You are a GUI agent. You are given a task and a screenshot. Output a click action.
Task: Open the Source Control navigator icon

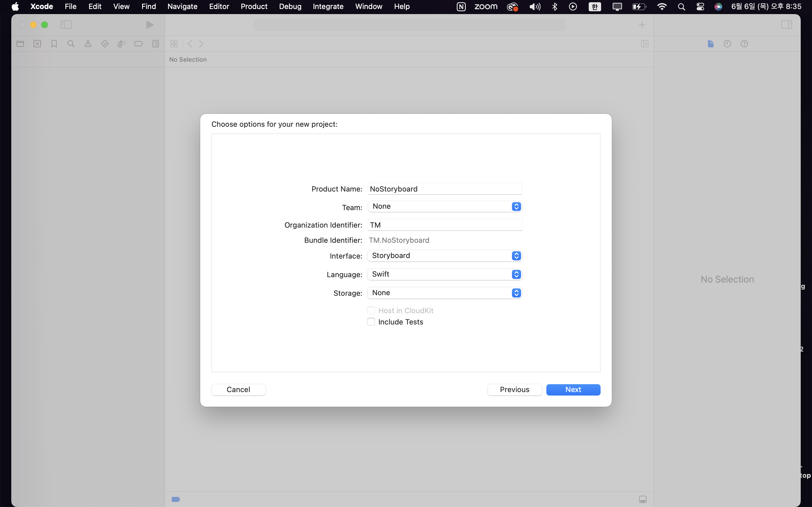pyautogui.click(x=37, y=44)
